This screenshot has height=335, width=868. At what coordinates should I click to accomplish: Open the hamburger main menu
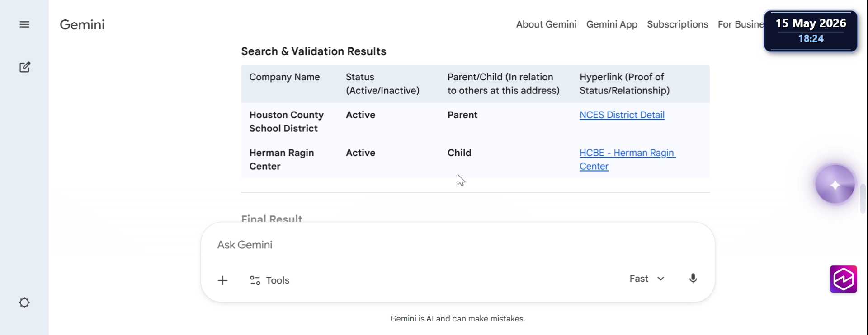pyautogui.click(x=24, y=24)
